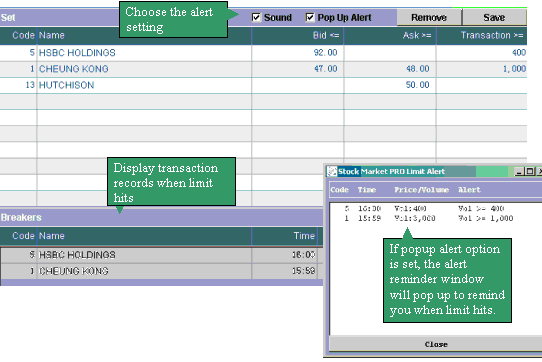Click the Ask value 48.00
Viewport: 542px width, 362px height.
418,69
